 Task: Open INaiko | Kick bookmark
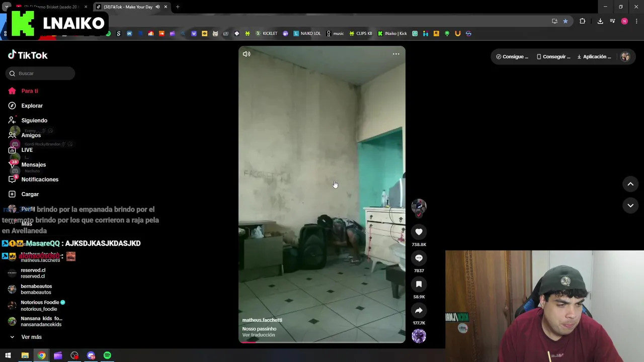(392, 34)
